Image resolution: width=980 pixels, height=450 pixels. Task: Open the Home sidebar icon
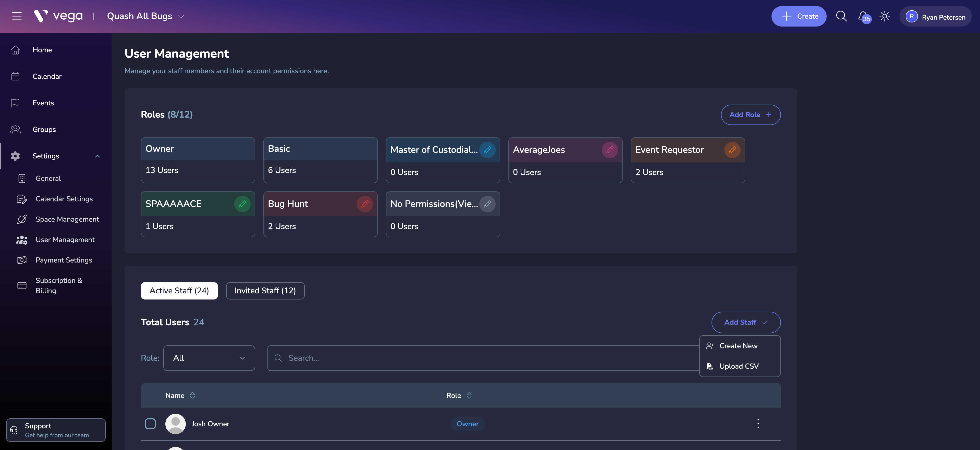16,50
